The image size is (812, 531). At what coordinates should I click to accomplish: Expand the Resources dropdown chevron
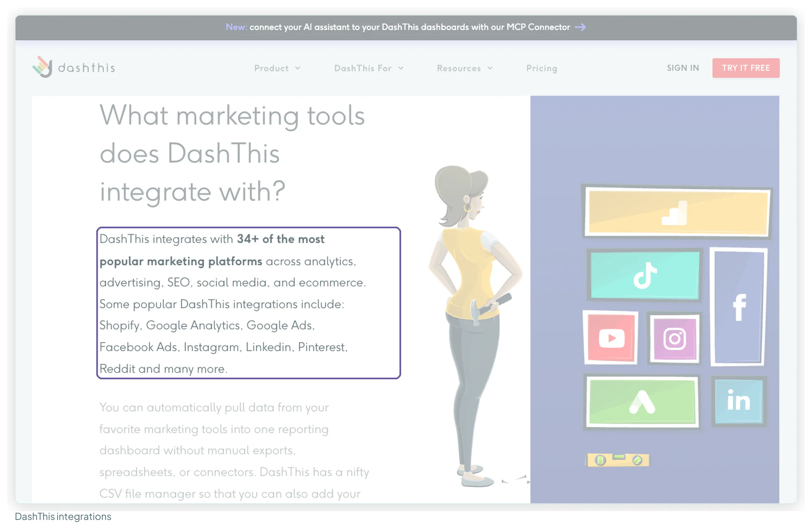[490, 68]
